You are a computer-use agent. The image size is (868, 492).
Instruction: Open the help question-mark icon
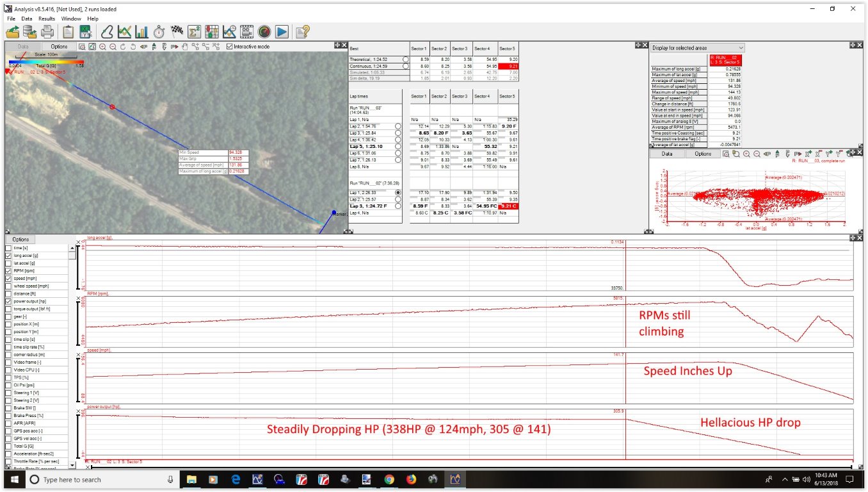(303, 31)
